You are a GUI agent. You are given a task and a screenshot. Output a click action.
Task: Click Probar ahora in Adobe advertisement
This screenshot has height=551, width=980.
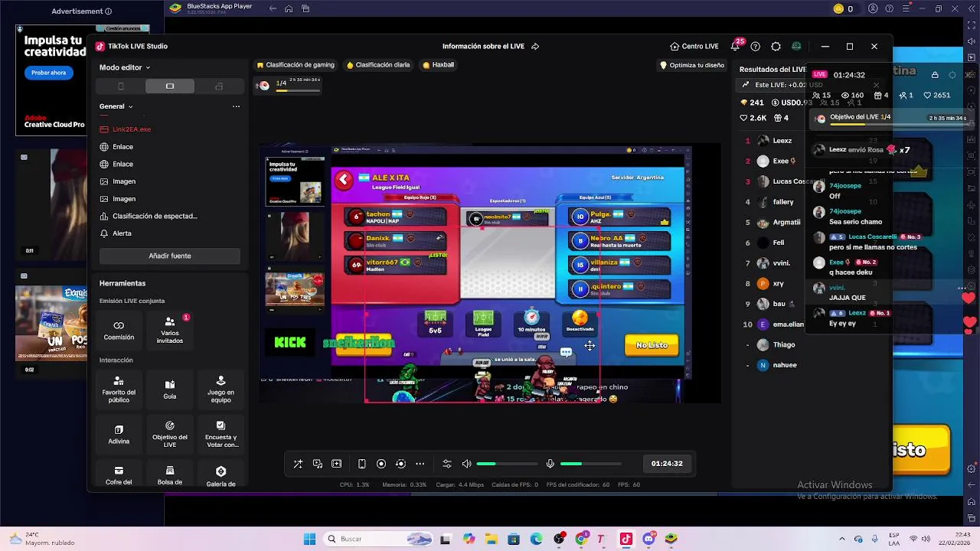coord(49,73)
